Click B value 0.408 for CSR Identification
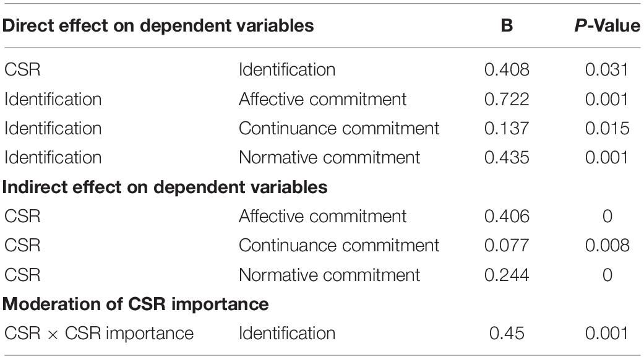 click(507, 69)
